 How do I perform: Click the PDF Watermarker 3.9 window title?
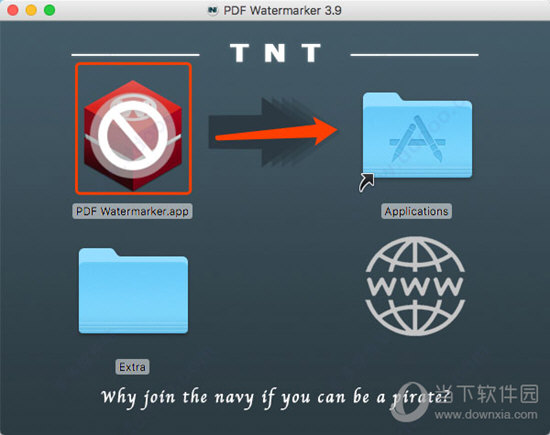[282, 11]
